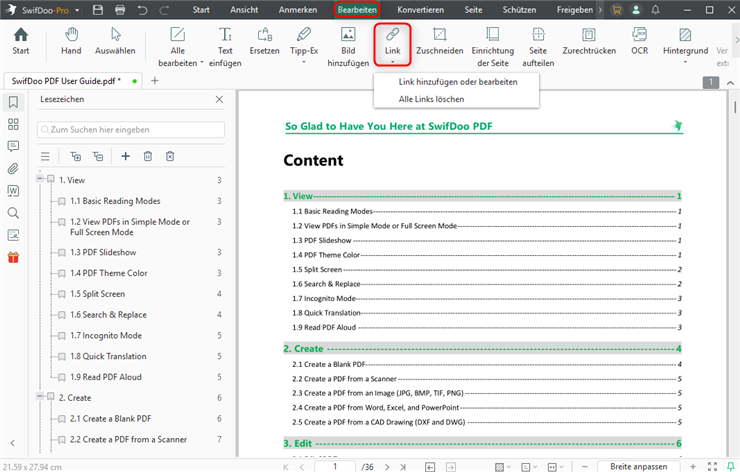The image size is (740, 472).
Task: Add a new document tab
Action: click(154, 81)
